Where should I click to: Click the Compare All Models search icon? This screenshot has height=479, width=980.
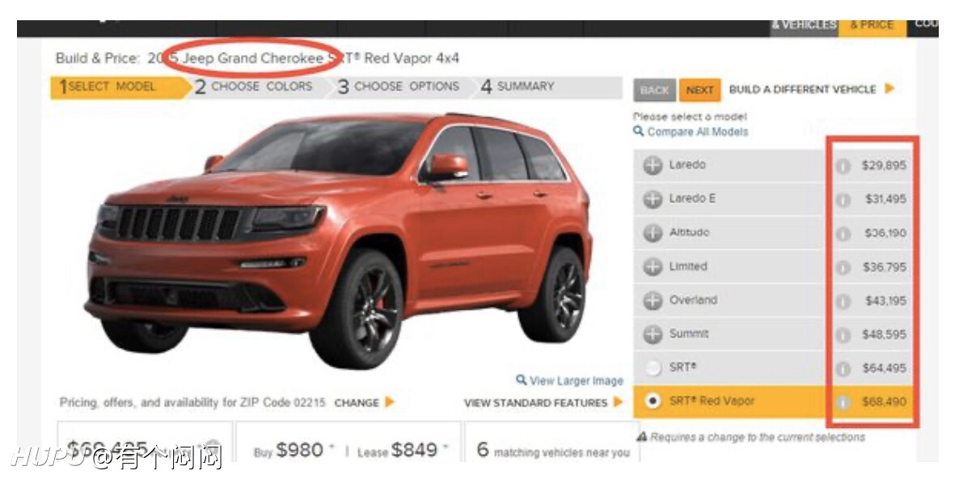coord(639,131)
